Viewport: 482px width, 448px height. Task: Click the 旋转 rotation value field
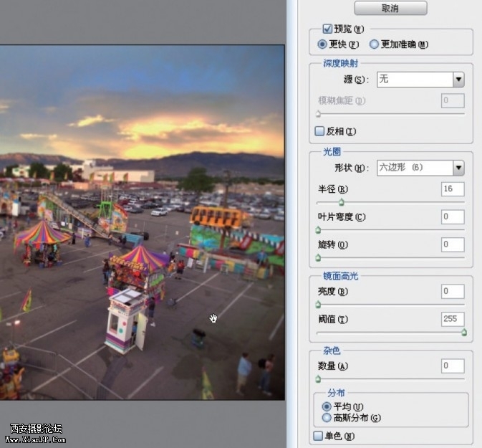453,245
